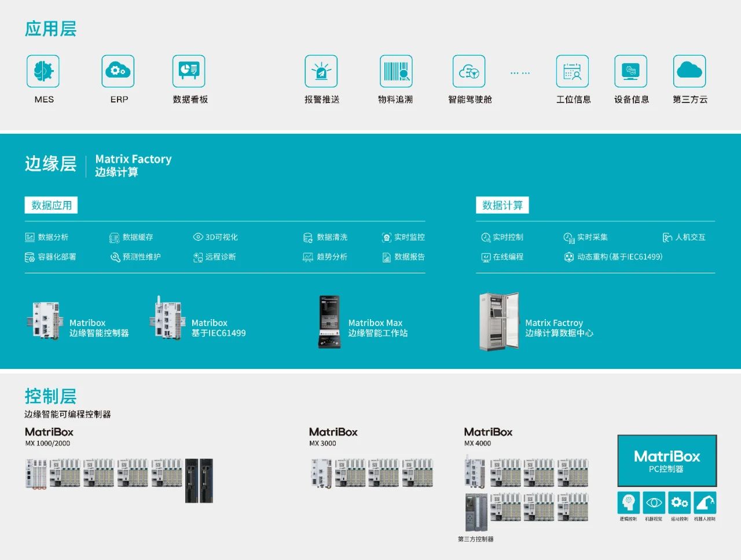Open the 智能驾驶舱 cloud icon
741x560 pixels.
coord(469,71)
